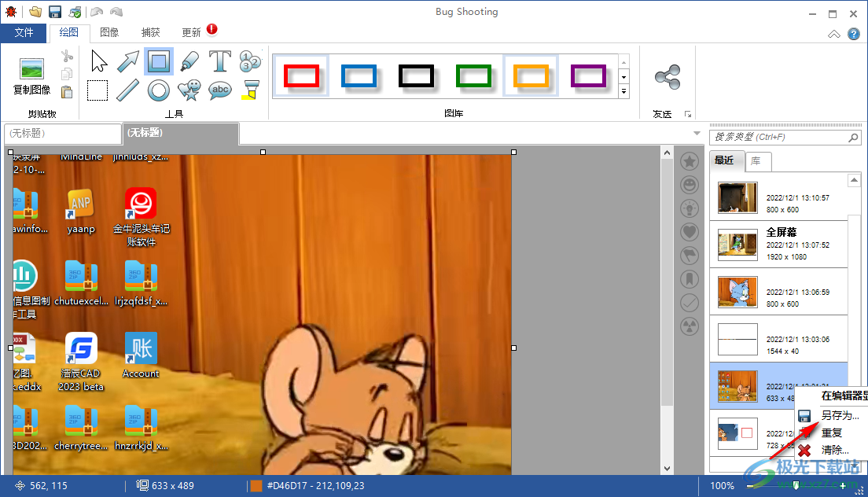Screen dimensions: 868x497
Task: Select the filled rectangle tool
Action: click(x=159, y=61)
